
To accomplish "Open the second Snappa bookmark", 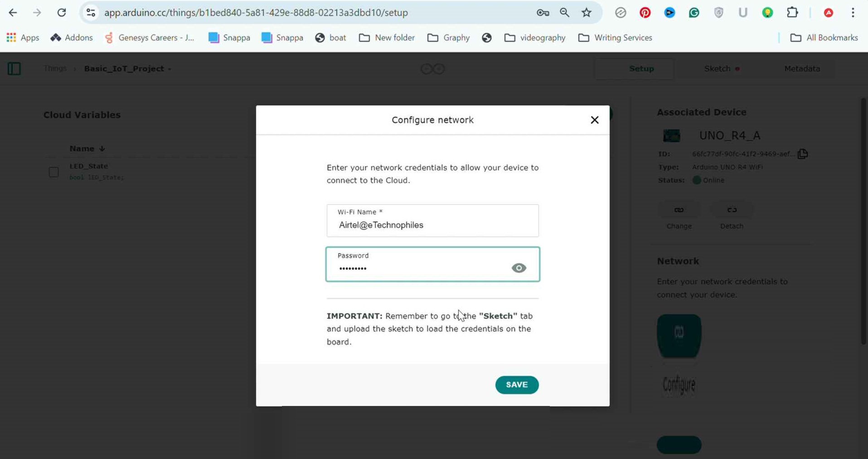I will 282,38.
